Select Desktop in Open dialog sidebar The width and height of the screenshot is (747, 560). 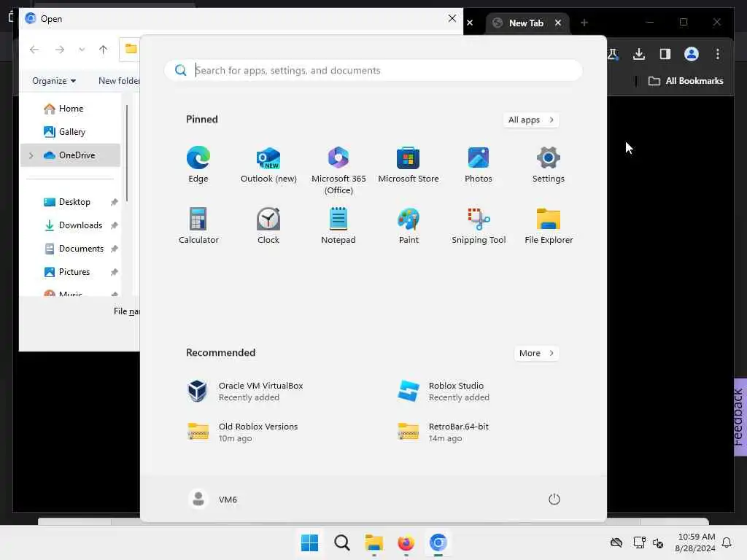point(71,202)
